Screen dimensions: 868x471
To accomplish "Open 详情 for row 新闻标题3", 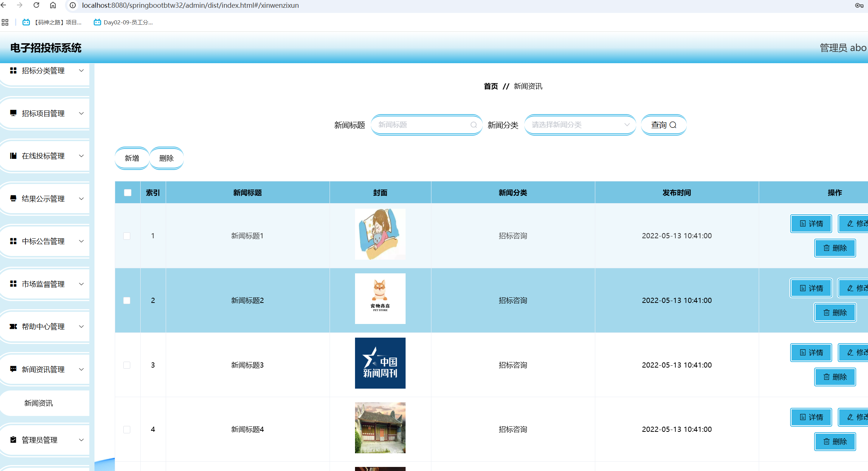I will pyautogui.click(x=811, y=352).
